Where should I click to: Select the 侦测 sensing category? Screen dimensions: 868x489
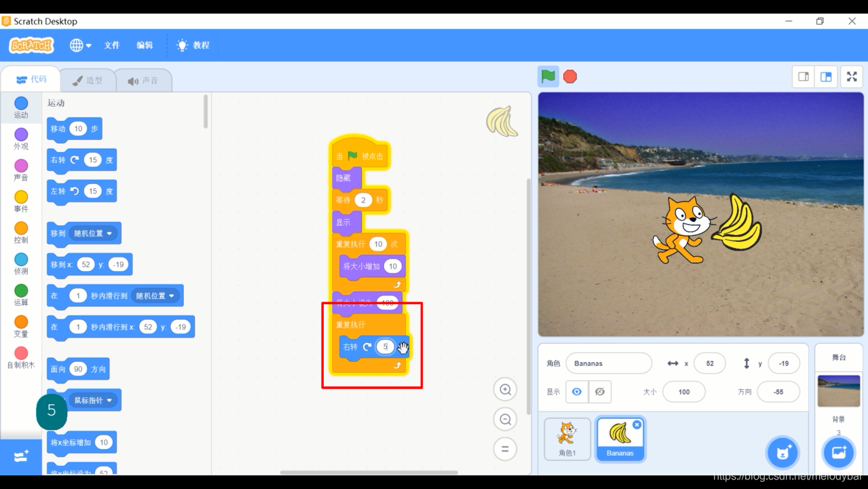pos(21,264)
